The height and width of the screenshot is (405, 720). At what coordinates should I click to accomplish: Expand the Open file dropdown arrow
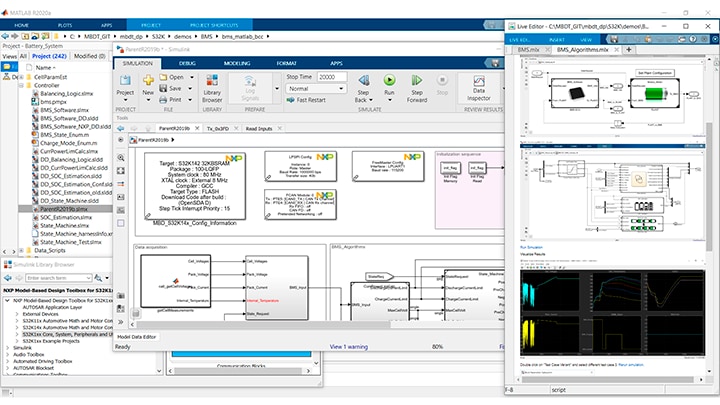click(x=192, y=77)
